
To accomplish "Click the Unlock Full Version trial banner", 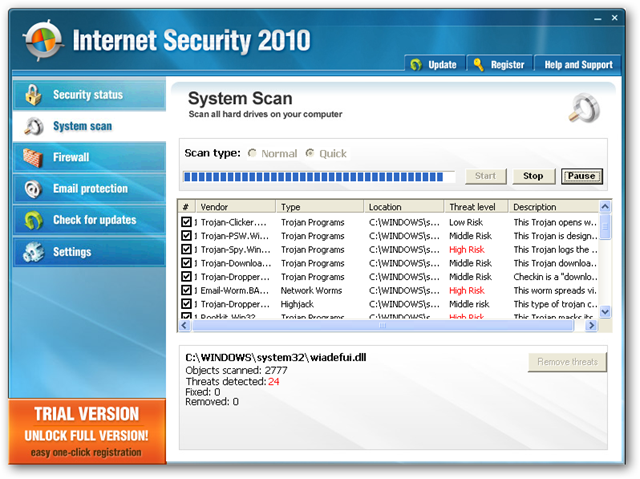I will (87, 431).
